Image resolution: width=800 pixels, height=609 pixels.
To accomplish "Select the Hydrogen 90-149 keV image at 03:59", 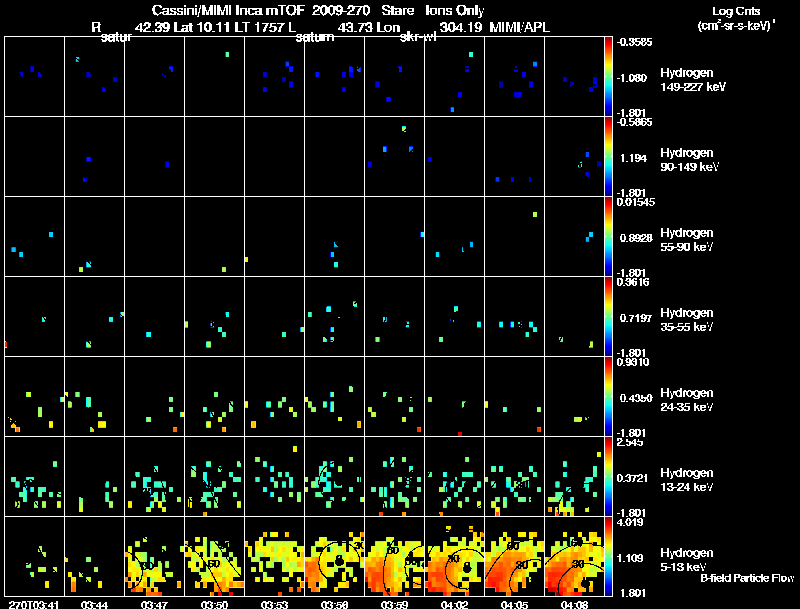I will click(394, 157).
